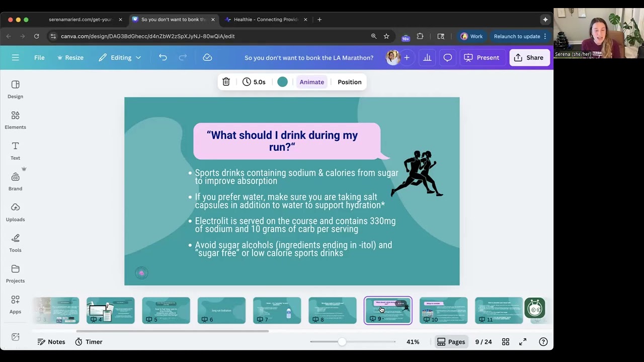644x362 pixels.
Task: Click the Present button
Action: (482, 57)
